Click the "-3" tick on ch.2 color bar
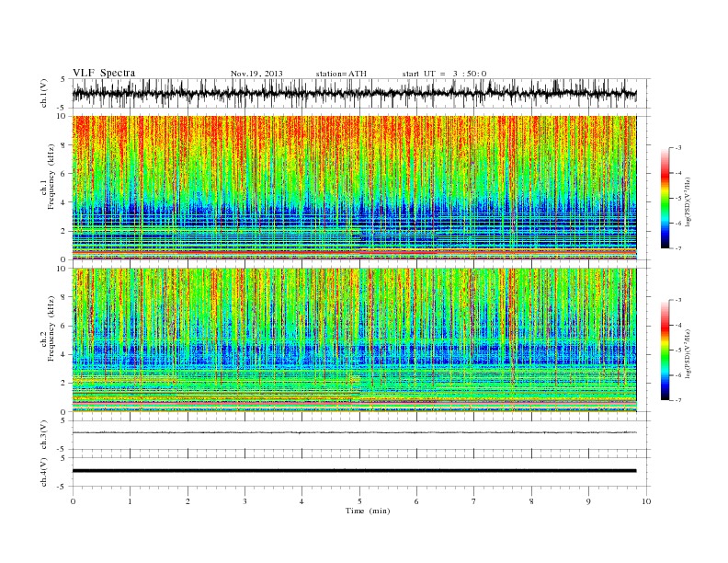The image size is (728, 563). click(678, 300)
